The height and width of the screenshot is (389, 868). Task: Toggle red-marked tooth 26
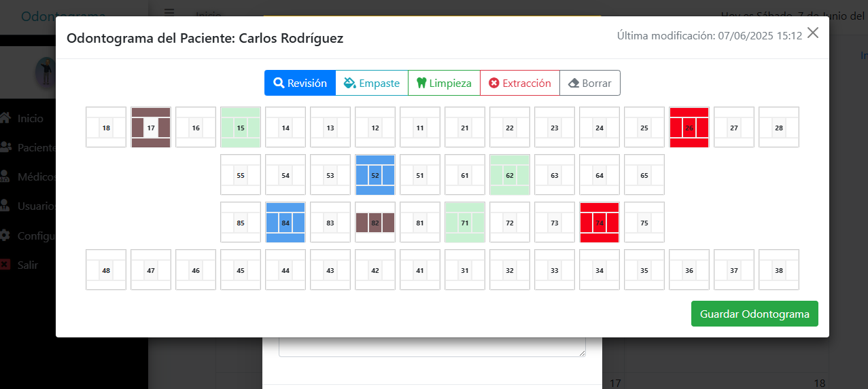689,128
